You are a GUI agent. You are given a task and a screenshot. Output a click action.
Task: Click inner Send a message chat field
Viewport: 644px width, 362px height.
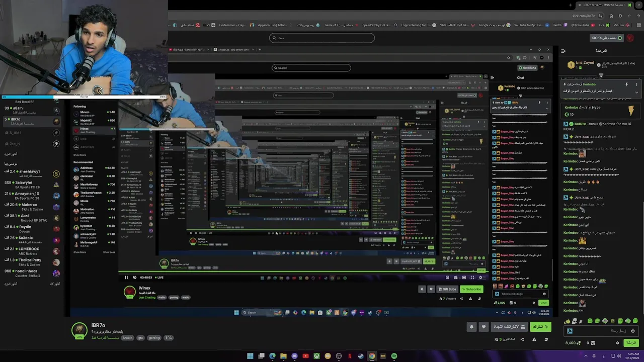point(520,294)
